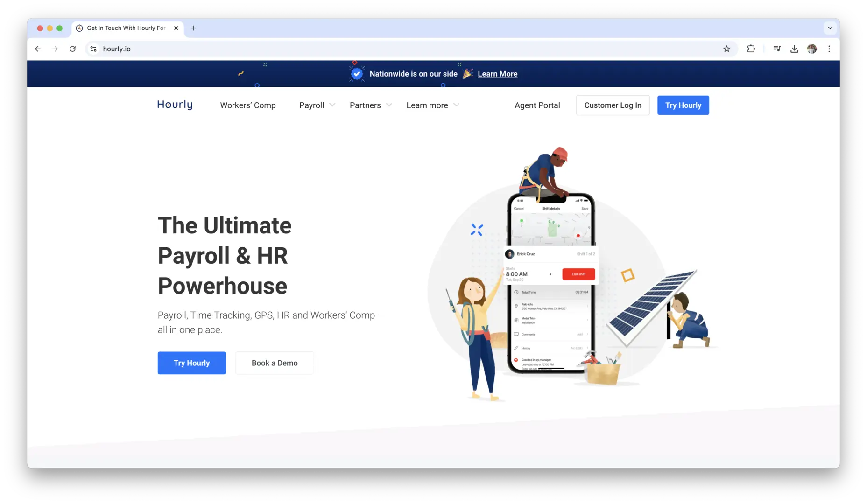Viewport: 867px width, 504px height.
Task: Expand the Partners dropdown menu
Action: click(x=371, y=105)
